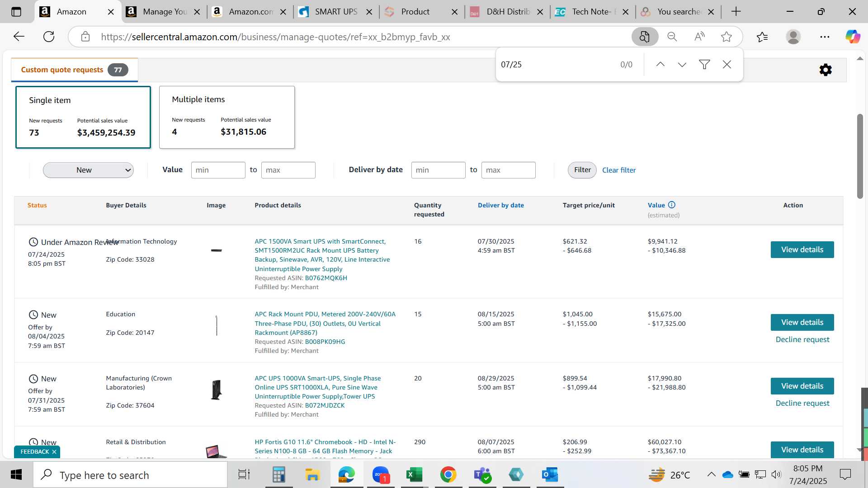The width and height of the screenshot is (868, 488).
Task: Open find filter options funnel icon
Action: 704,65
